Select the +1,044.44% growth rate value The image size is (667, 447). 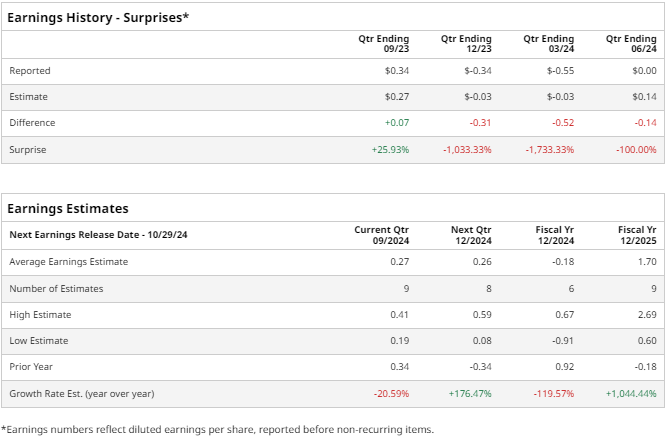click(629, 393)
